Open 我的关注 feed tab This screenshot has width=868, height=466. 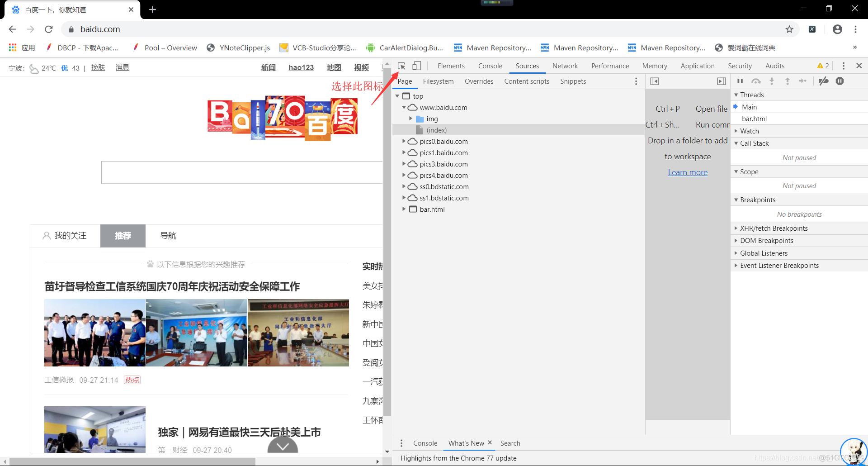(65, 236)
